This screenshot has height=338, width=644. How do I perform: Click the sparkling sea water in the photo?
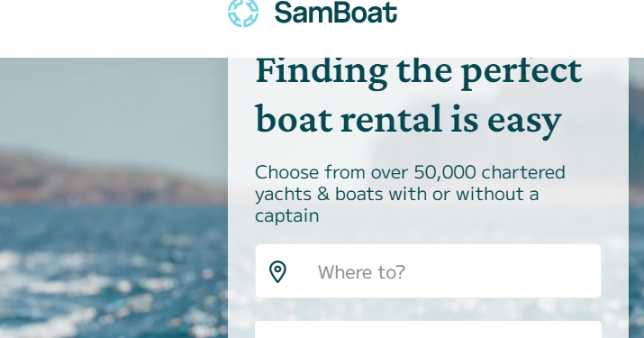point(111,271)
